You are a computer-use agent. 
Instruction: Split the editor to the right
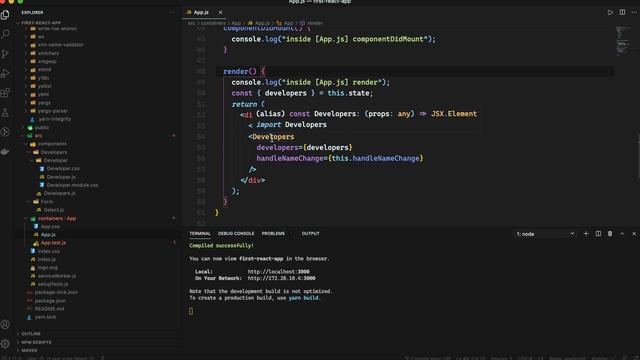point(622,13)
